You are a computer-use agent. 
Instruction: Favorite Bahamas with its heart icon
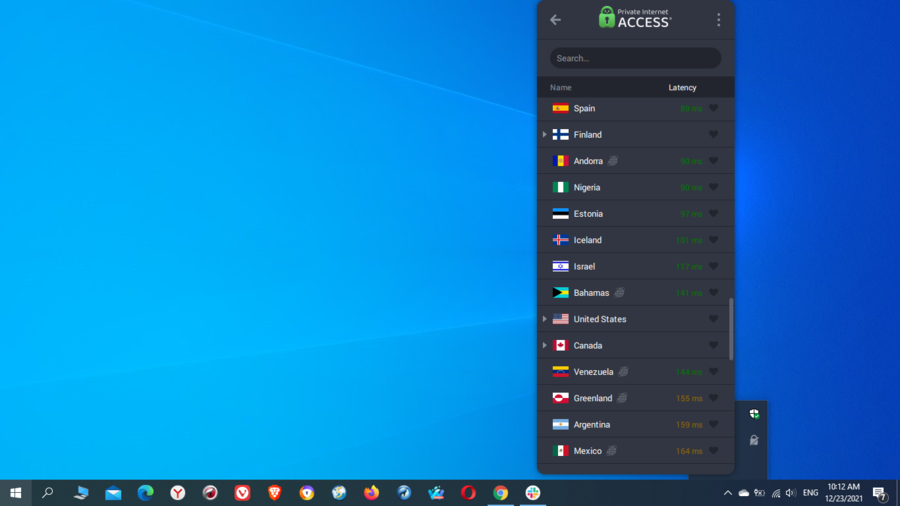pos(713,293)
